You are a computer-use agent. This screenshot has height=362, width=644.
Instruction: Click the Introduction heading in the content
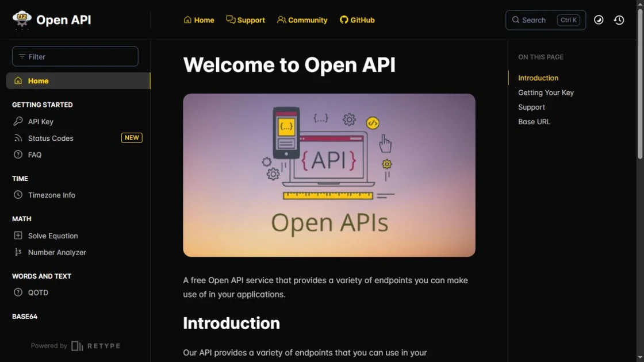[x=231, y=324]
